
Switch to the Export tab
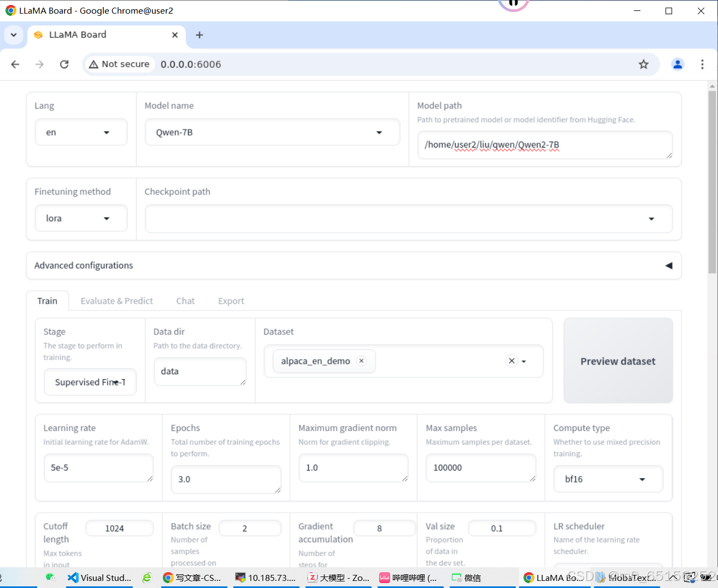(x=231, y=301)
